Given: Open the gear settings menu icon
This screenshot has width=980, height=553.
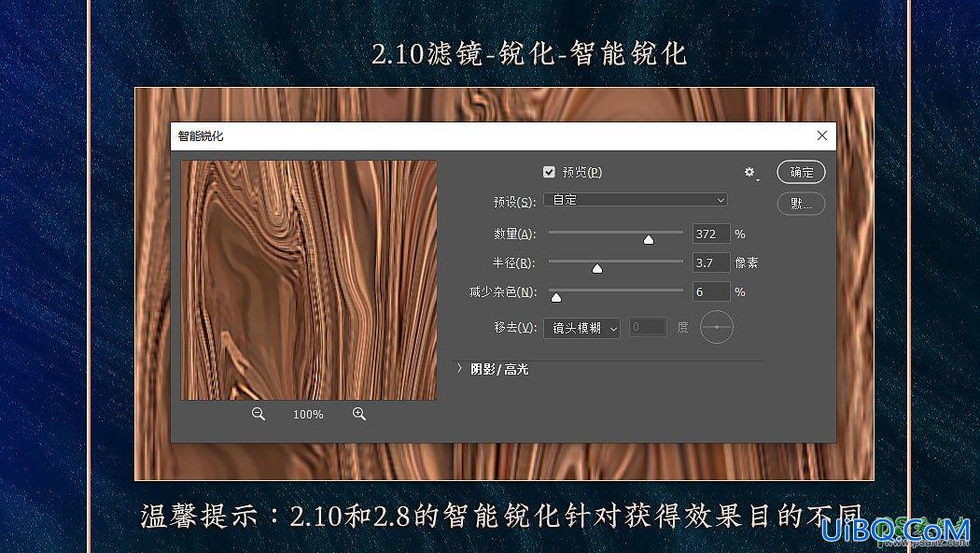Looking at the screenshot, I should pyautogui.click(x=750, y=173).
